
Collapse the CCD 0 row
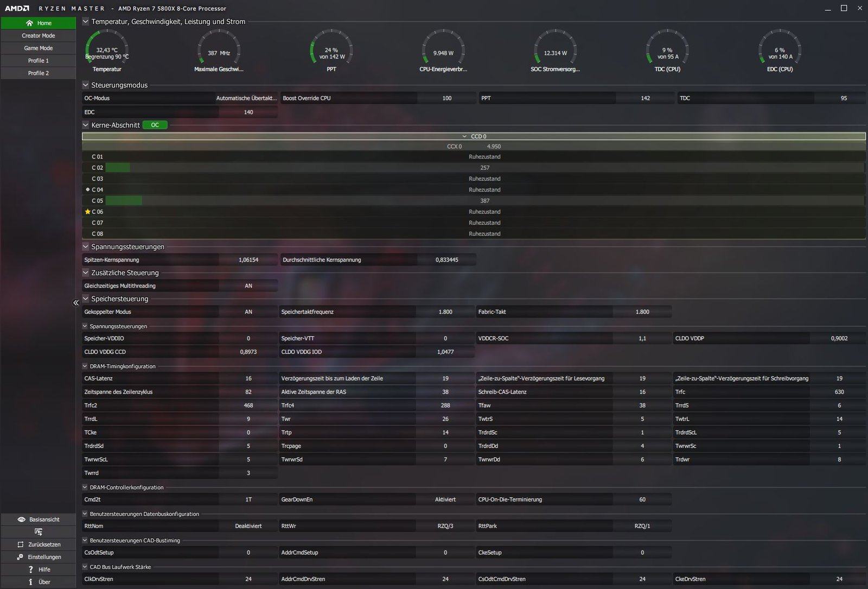pos(464,136)
